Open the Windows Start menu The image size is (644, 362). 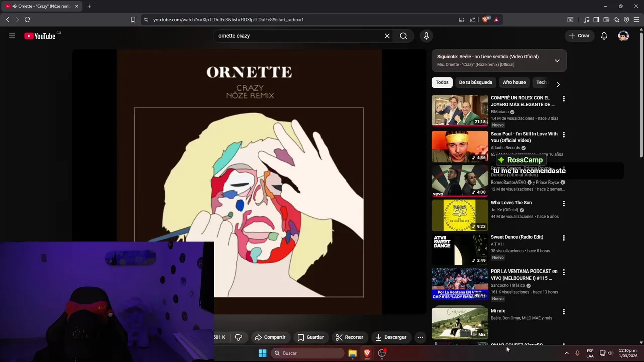pos(262,353)
